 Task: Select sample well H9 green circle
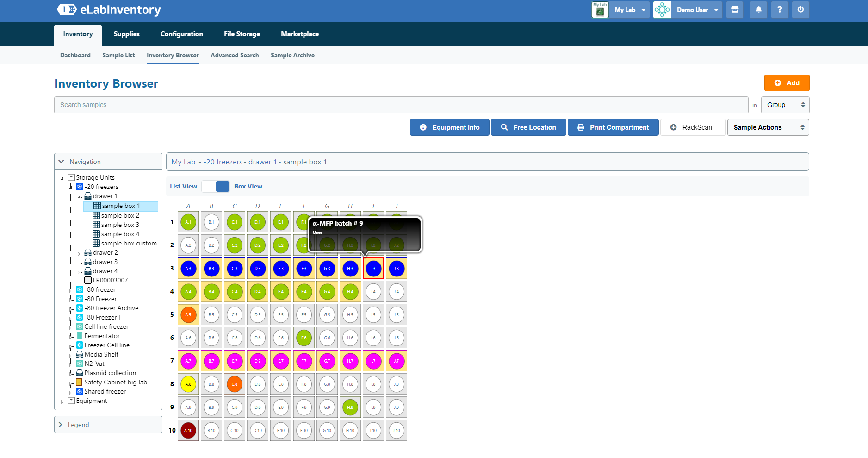coord(350,408)
